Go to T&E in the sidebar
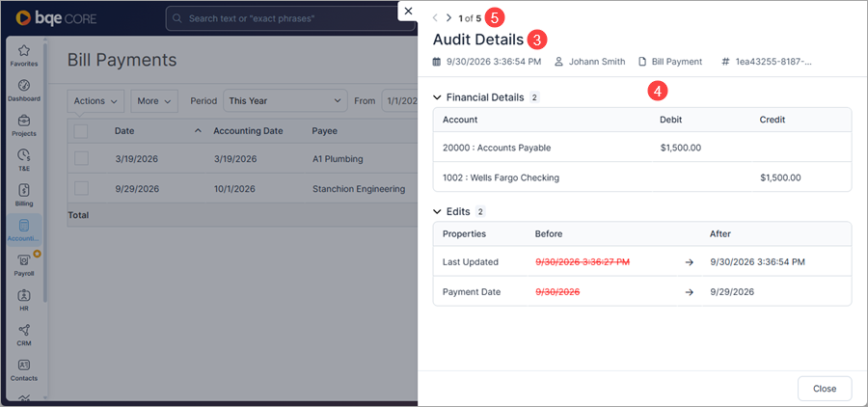 (24, 161)
